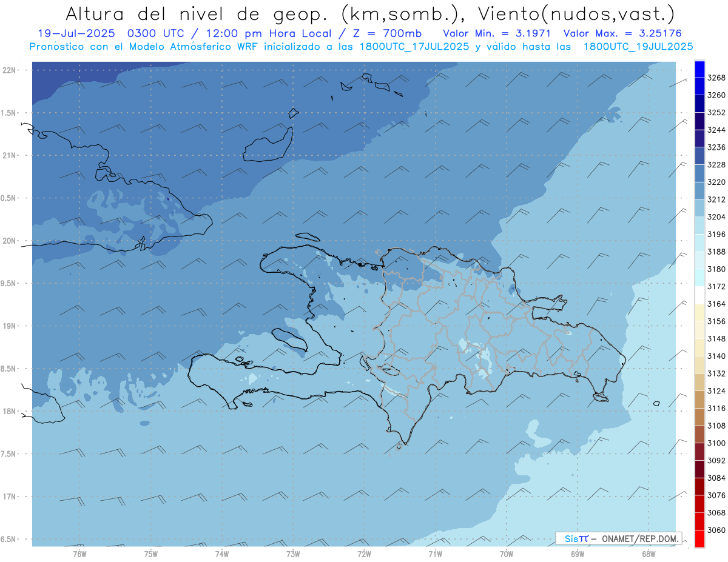Click the '3204' legend value
This screenshot has width=728, height=562.
click(x=716, y=216)
